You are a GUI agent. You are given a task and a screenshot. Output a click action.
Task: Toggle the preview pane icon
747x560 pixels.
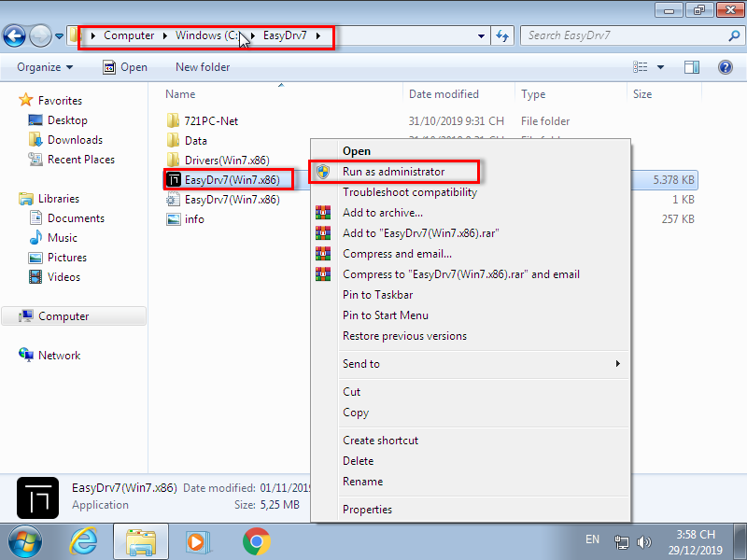692,67
